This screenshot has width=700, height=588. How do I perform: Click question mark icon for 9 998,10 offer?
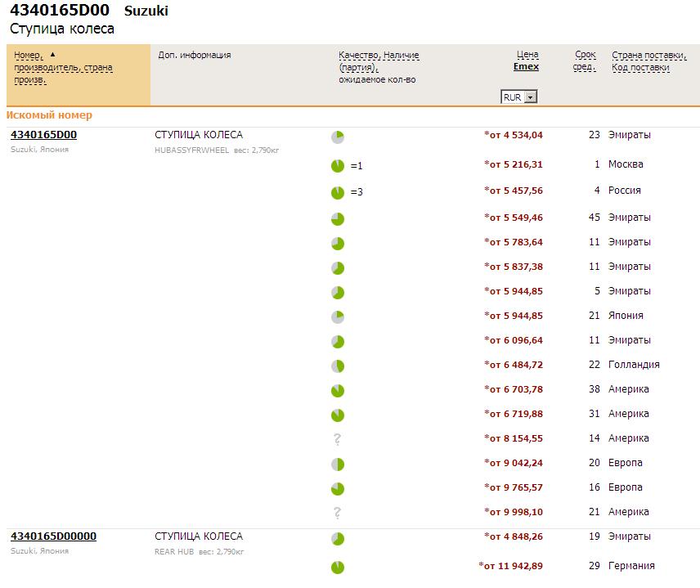click(337, 513)
